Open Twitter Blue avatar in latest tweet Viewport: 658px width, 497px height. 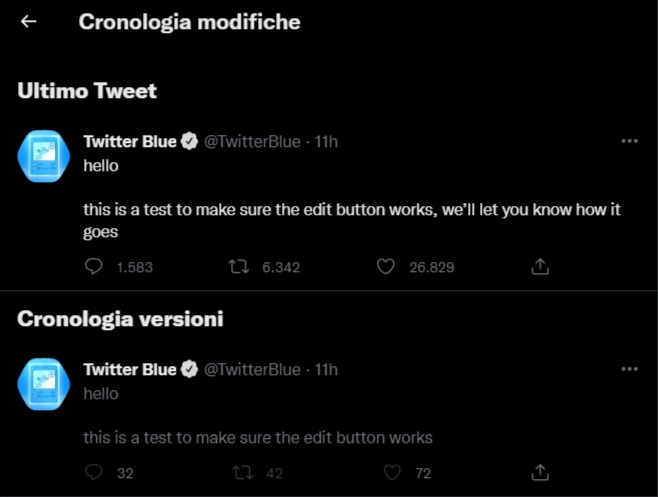click(x=44, y=157)
